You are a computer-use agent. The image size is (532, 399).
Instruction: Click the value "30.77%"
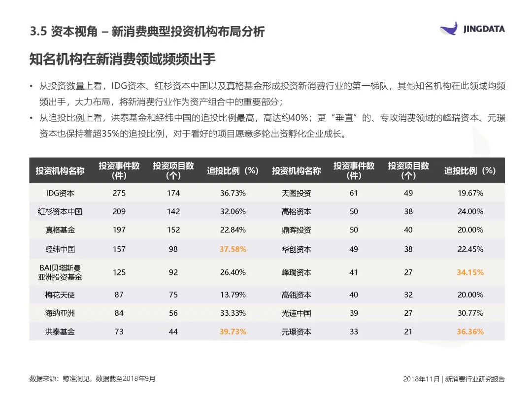click(470, 313)
